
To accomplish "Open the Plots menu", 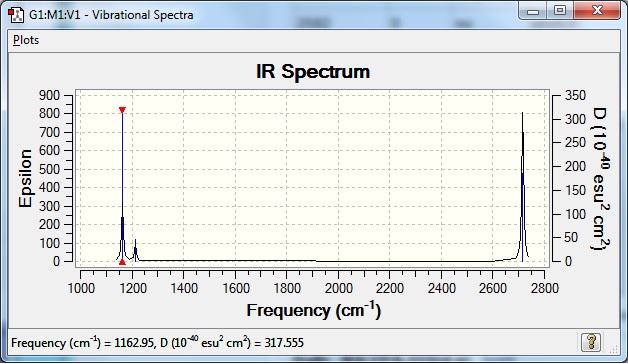I will pyautogui.click(x=26, y=40).
